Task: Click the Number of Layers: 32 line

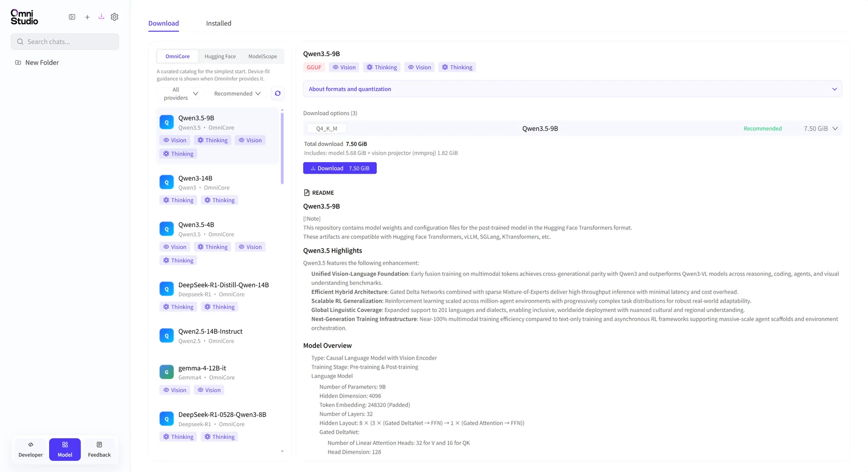Action: click(346, 414)
